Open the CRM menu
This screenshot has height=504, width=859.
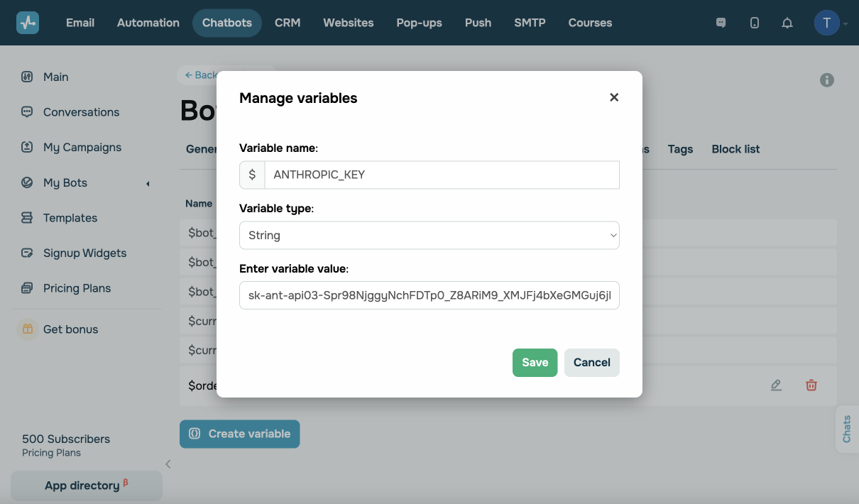click(x=288, y=23)
